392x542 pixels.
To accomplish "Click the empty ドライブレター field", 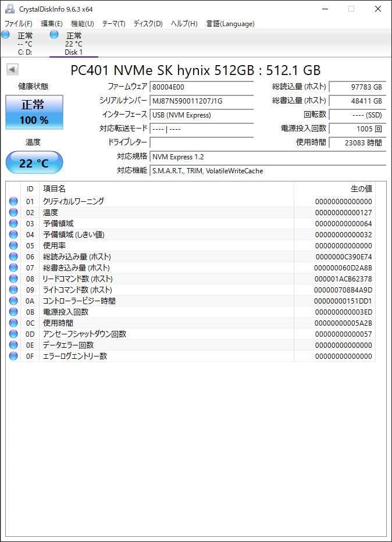I will (x=202, y=142).
